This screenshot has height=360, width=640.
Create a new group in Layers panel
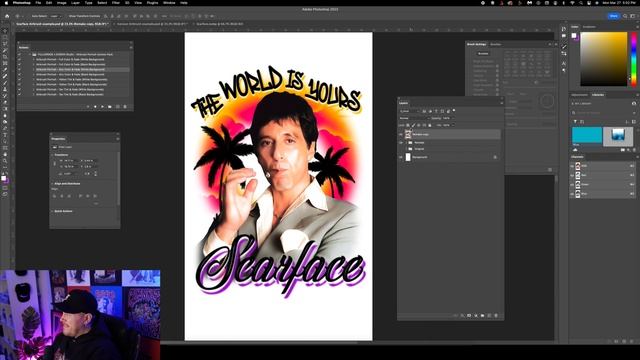[482, 316]
